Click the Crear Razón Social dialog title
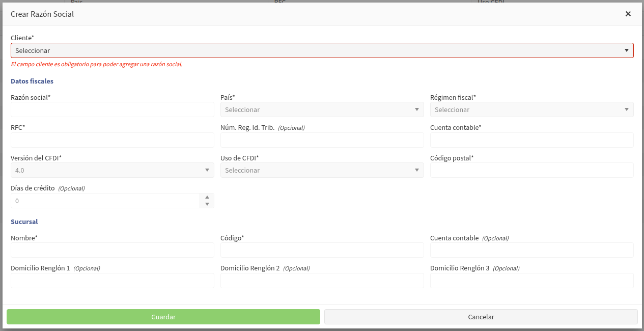 click(42, 14)
